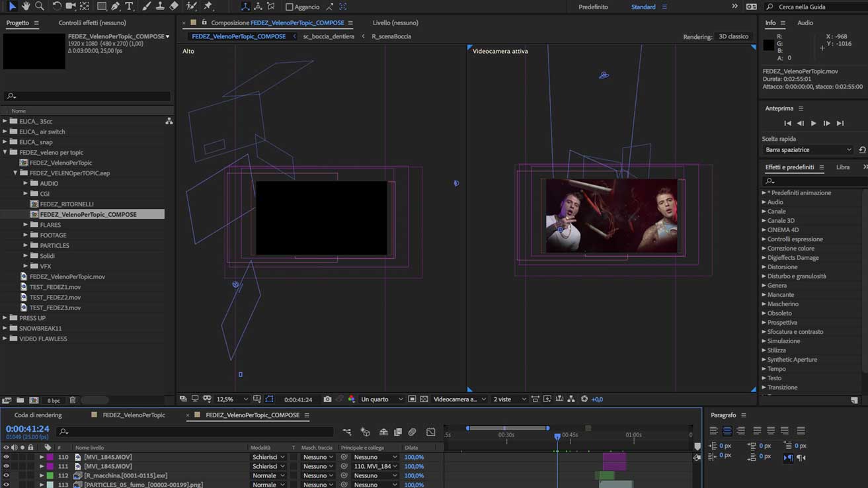Select the Clone Stamp tool
This screenshot has height=488, width=868.
click(x=160, y=6)
